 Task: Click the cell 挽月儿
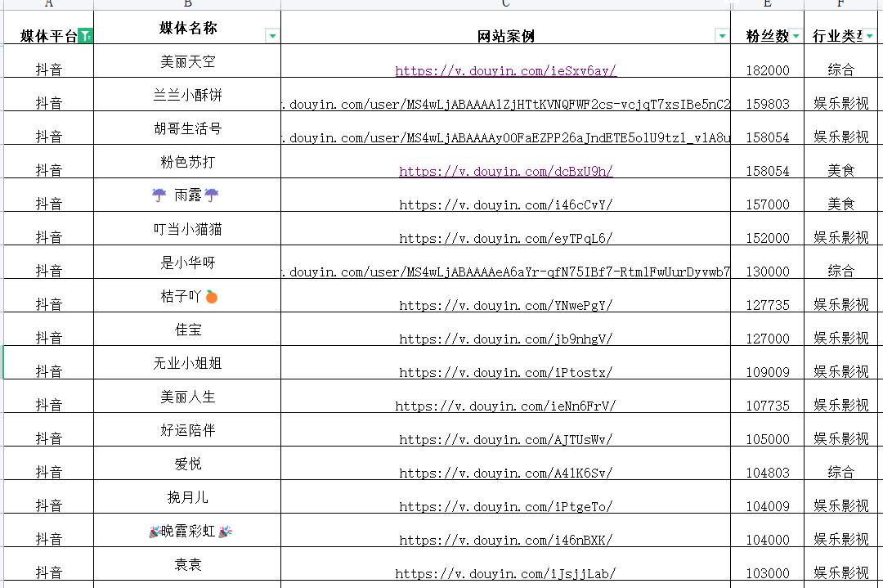pyautogui.click(x=187, y=497)
